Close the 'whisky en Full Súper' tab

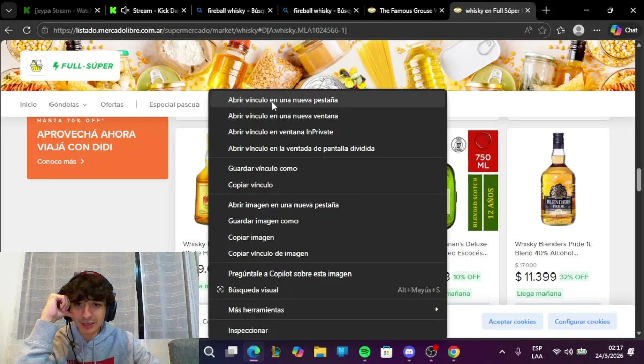[527, 10]
